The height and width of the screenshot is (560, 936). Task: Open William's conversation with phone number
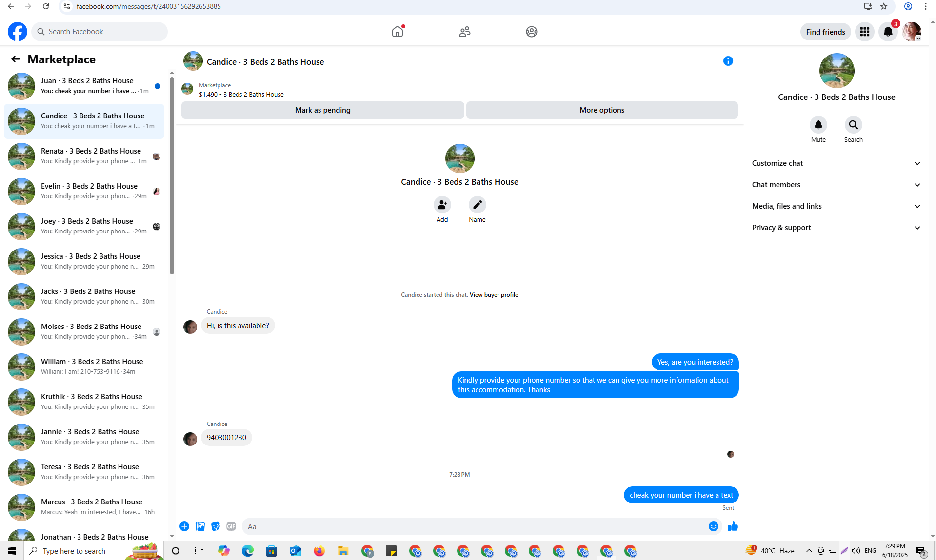click(x=84, y=367)
